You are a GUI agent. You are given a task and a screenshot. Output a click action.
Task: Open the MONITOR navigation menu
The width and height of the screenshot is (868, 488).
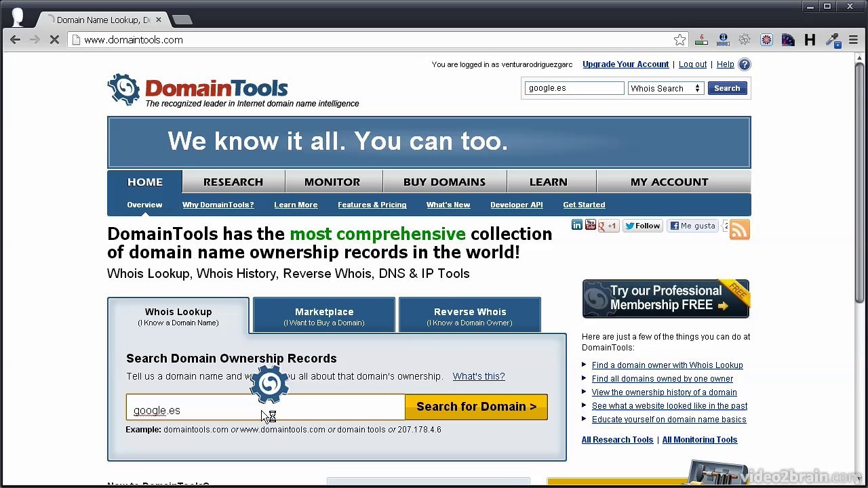(332, 182)
